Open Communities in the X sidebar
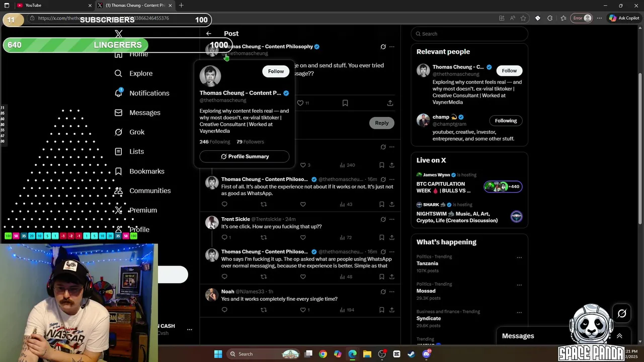Viewport: 644px width, 362px height. point(142,191)
